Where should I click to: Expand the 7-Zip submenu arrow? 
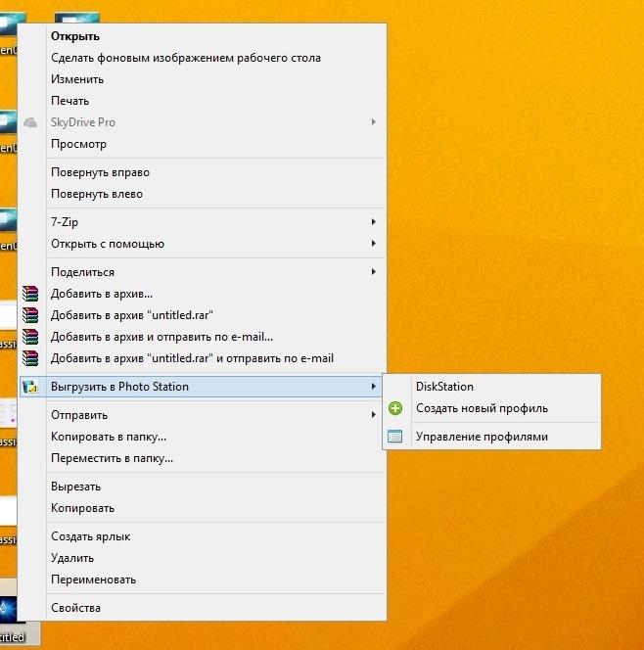(374, 222)
